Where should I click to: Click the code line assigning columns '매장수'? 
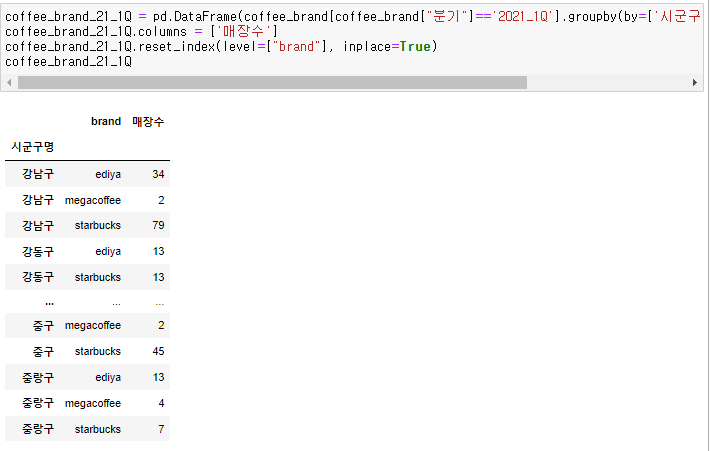click(x=141, y=32)
